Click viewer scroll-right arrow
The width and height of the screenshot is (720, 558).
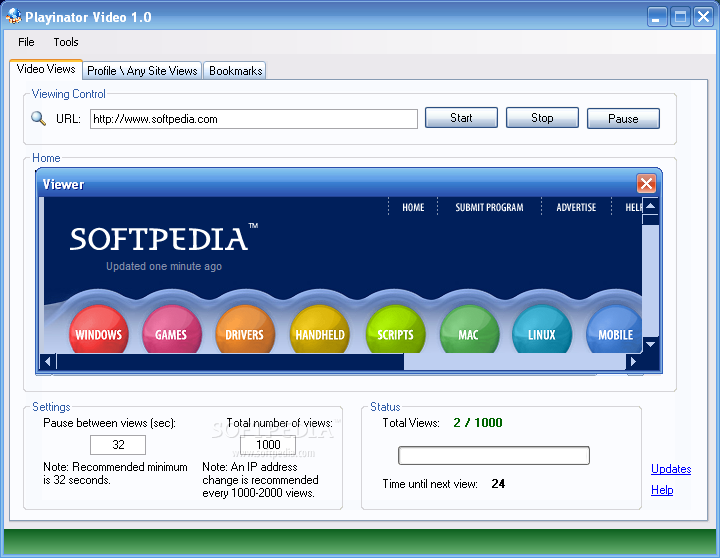pyautogui.click(x=634, y=361)
